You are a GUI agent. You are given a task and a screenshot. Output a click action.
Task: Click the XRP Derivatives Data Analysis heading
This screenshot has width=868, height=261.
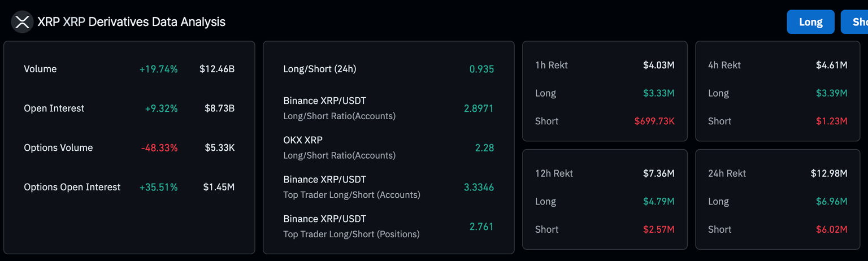(131, 22)
